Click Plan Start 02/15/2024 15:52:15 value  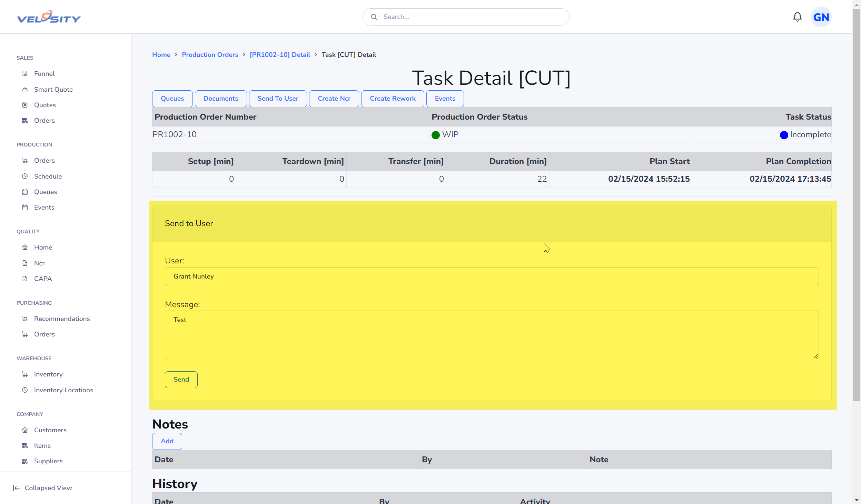[x=649, y=179]
